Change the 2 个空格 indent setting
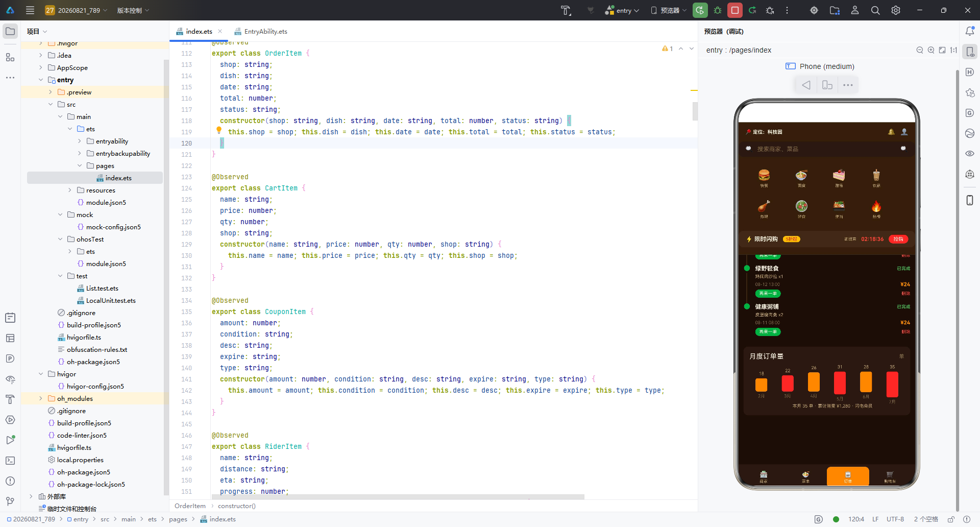The image size is (980, 527). 925,519
